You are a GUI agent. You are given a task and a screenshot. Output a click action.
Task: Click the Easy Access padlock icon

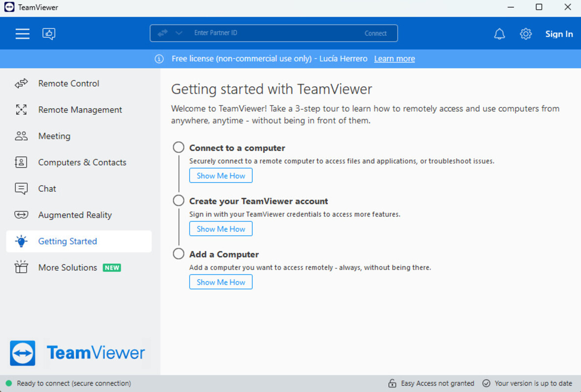[x=392, y=383]
